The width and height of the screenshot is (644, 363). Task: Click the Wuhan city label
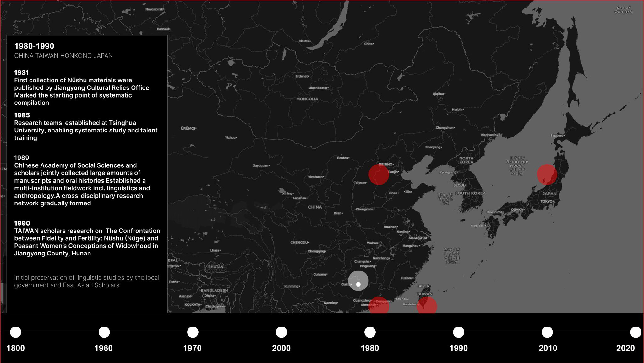click(x=373, y=243)
